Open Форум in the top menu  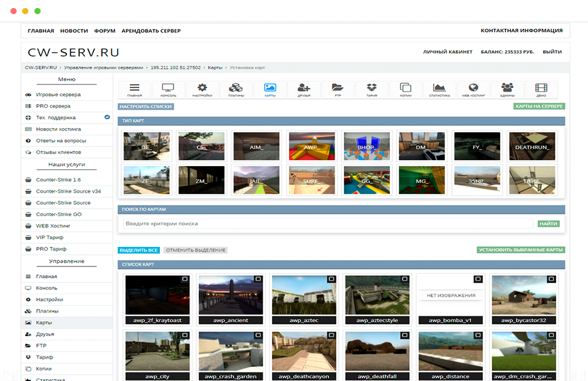point(105,31)
